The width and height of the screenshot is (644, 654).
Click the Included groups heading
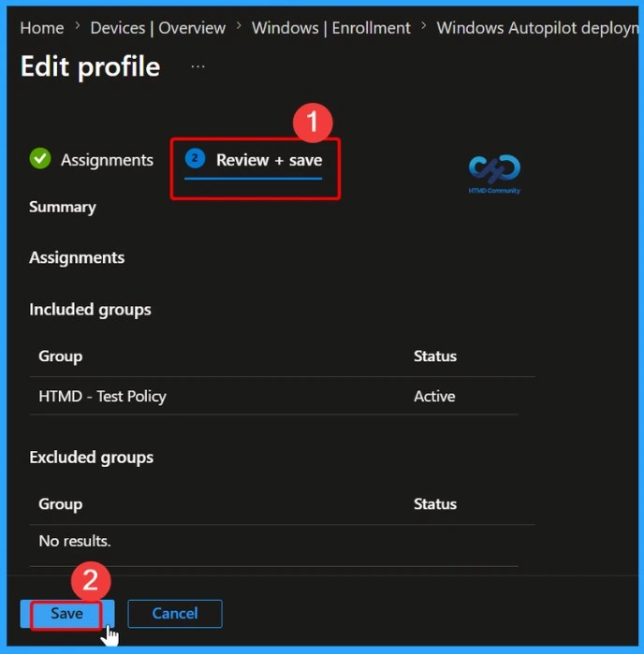90,310
